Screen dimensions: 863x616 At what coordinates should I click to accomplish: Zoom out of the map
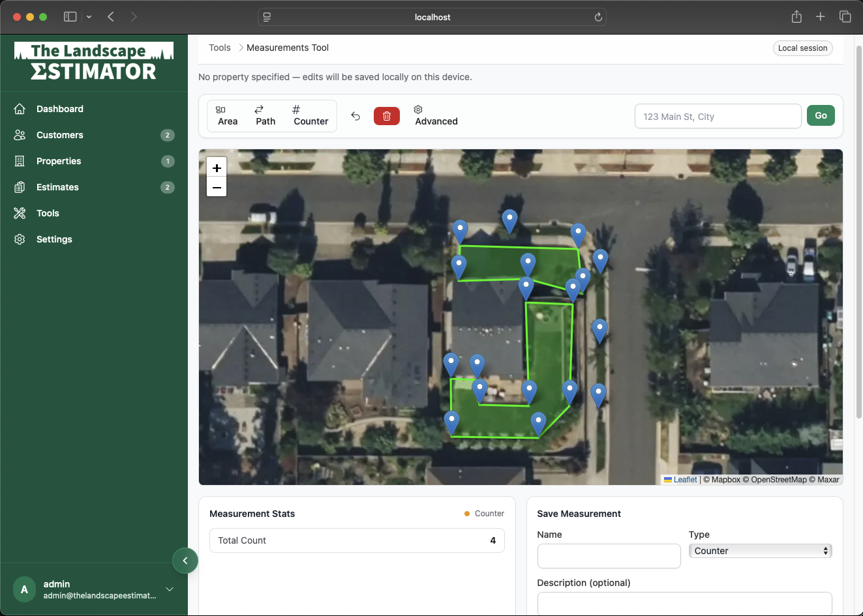216,187
